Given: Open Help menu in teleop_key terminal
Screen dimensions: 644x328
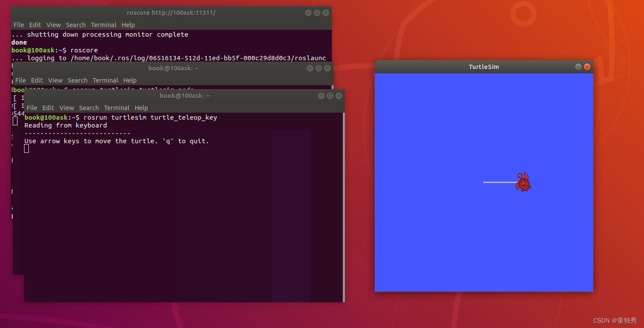Looking at the screenshot, I should 141,108.
